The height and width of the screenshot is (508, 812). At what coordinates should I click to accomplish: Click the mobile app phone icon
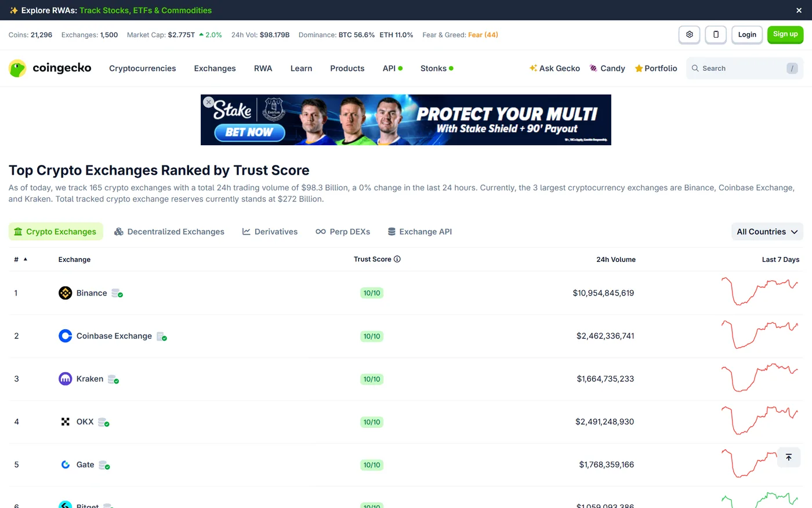point(716,34)
